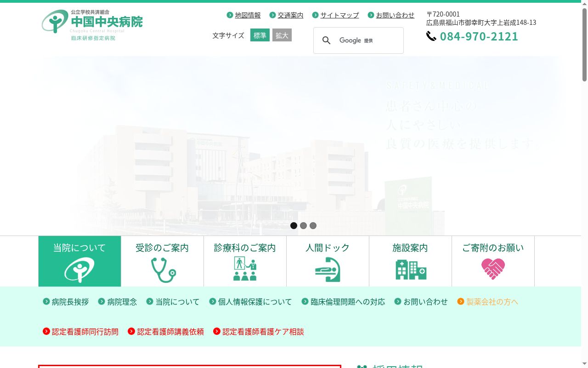Open the 受診のご案内 navigation tab

pyautogui.click(x=162, y=261)
